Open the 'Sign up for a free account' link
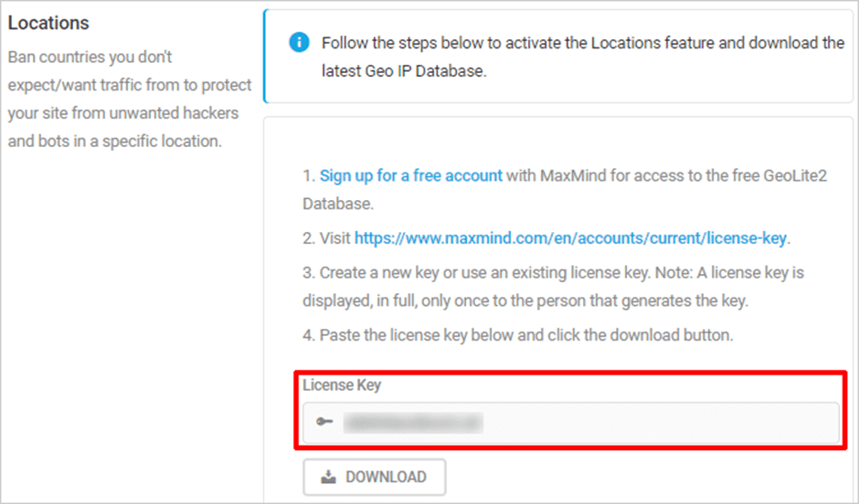The image size is (859, 504). click(411, 175)
